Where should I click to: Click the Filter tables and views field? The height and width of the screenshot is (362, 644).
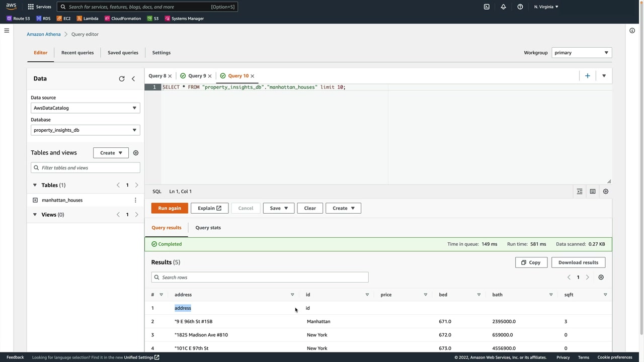(x=85, y=168)
